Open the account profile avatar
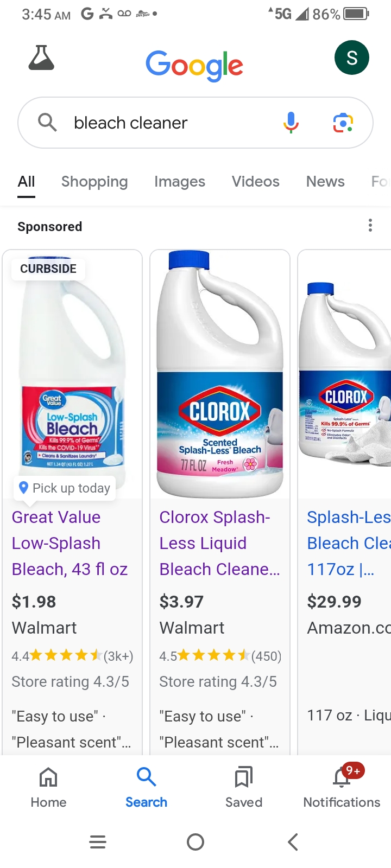Screen dimensions: 391x868 [x=352, y=58]
